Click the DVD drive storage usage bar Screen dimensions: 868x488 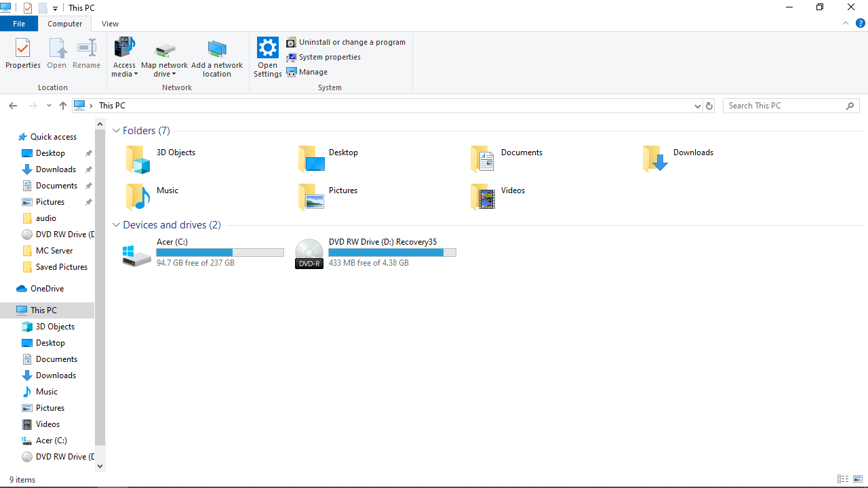coord(393,252)
